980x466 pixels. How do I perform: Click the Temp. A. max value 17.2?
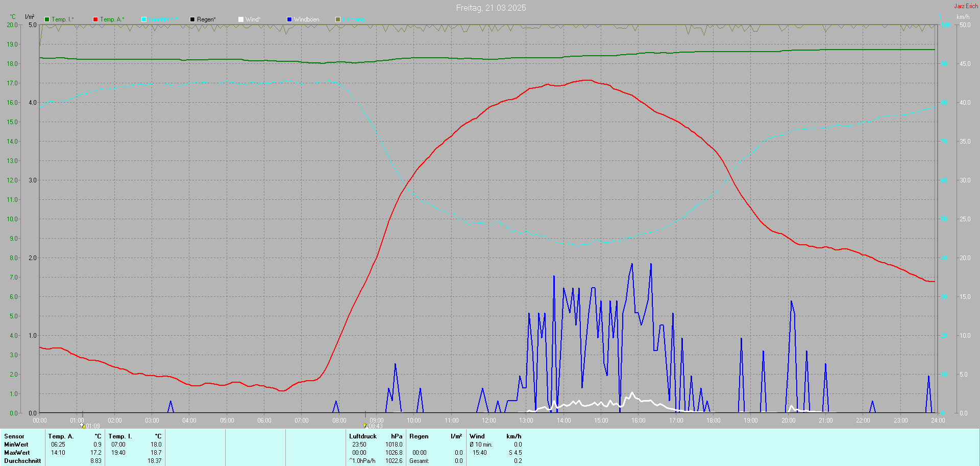96,453
